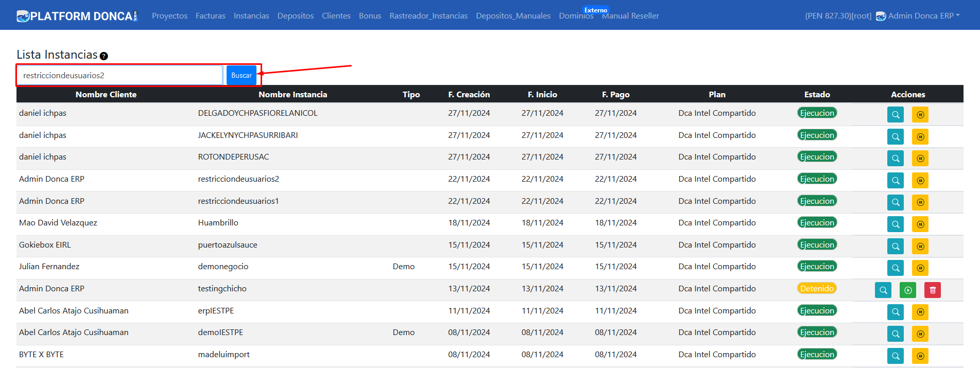Open the Proyectos menu
The width and height of the screenshot is (980, 368).
pos(169,16)
